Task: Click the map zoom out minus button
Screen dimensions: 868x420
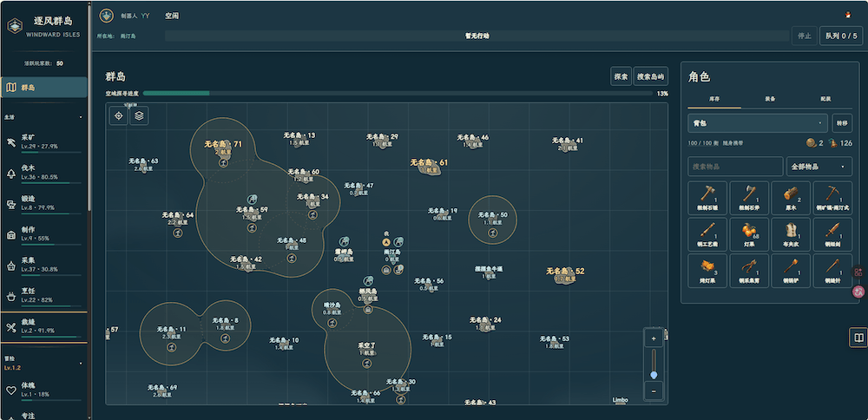Action: [x=654, y=390]
